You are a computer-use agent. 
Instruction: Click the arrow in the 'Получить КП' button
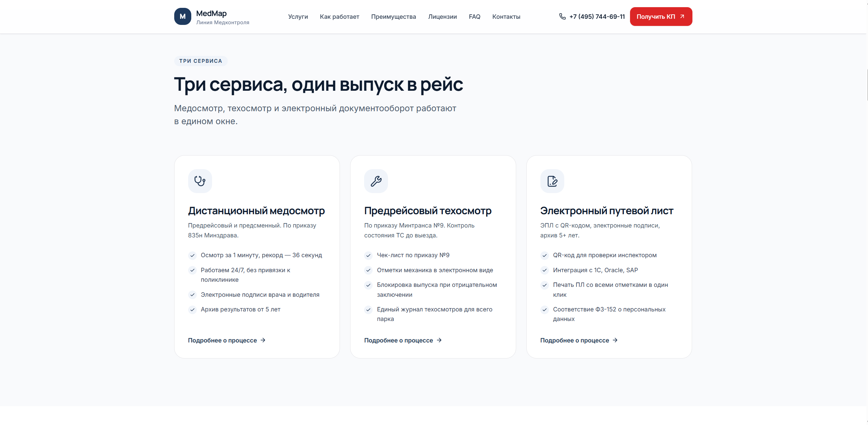[682, 16]
